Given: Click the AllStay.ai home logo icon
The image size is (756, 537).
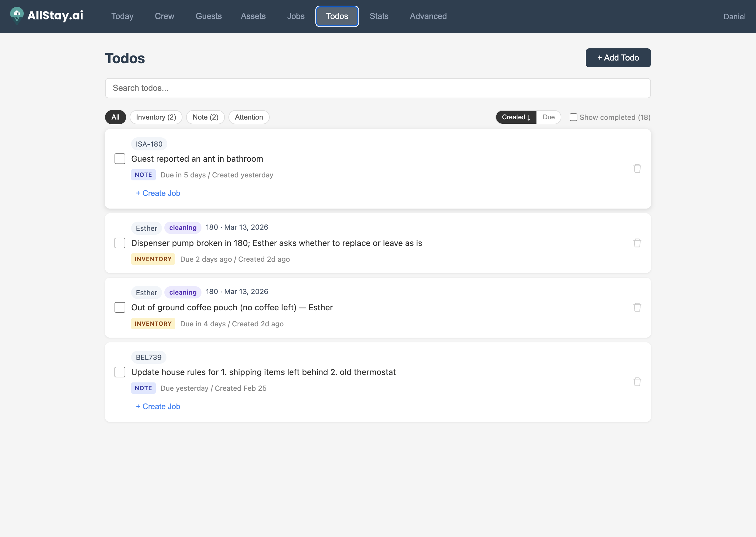Looking at the screenshot, I should [17, 15].
